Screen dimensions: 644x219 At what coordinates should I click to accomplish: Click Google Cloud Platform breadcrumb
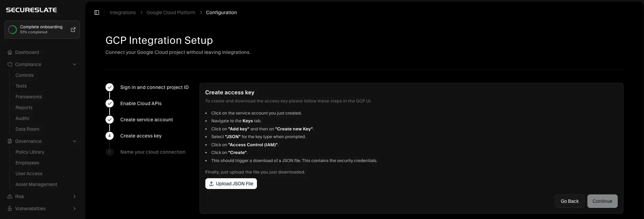coord(171,12)
